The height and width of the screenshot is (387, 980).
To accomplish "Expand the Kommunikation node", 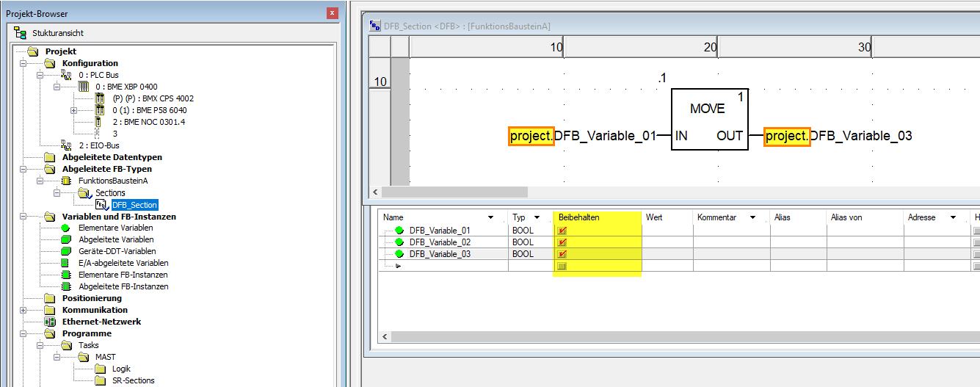I will 23,310.
